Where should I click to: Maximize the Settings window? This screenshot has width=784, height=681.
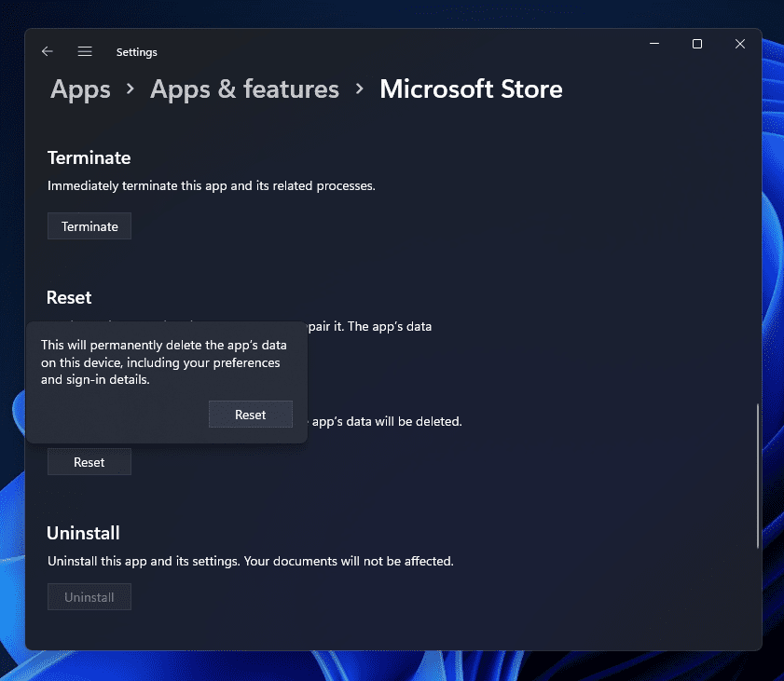click(x=696, y=44)
